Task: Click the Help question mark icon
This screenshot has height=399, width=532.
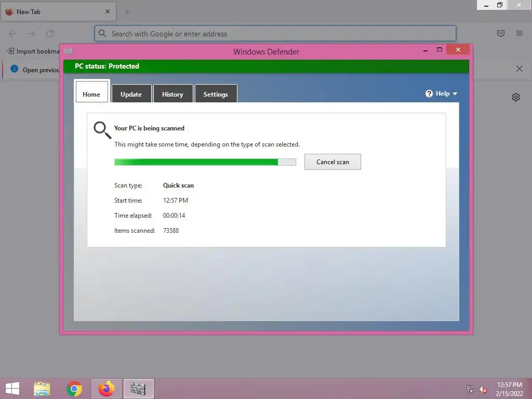Action: pos(429,94)
